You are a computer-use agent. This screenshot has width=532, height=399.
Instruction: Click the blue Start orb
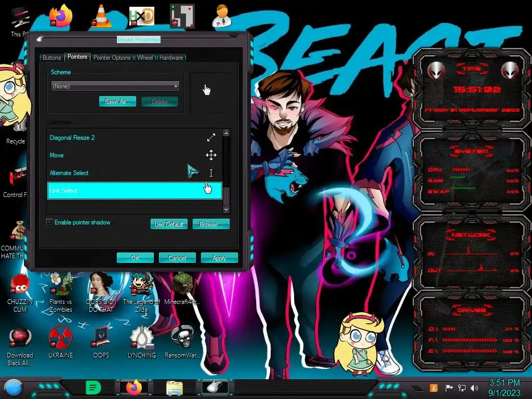pyautogui.click(x=14, y=388)
